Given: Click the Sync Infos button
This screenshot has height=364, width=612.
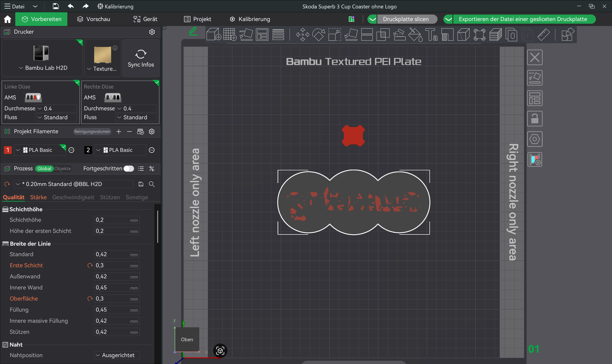Looking at the screenshot, I should 141,58.
